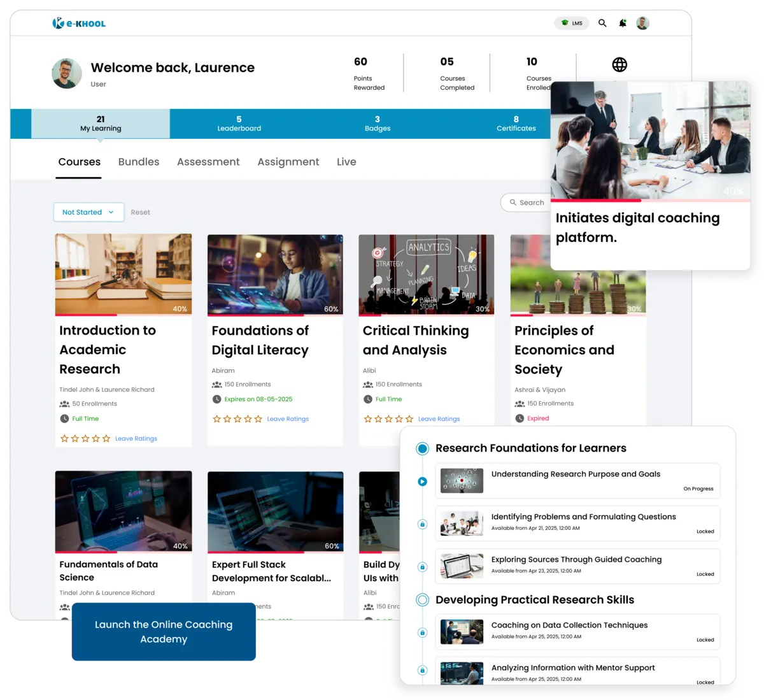Screen dimensions: 764x700
Task: Click Leave Ratings under Introduction to Academic Research
Action: click(x=136, y=438)
